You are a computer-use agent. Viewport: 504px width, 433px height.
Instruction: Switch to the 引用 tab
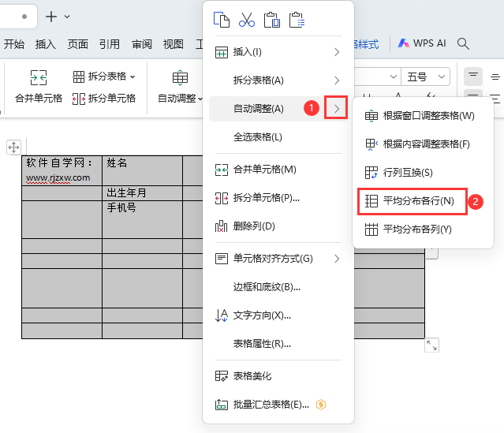click(x=110, y=43)
